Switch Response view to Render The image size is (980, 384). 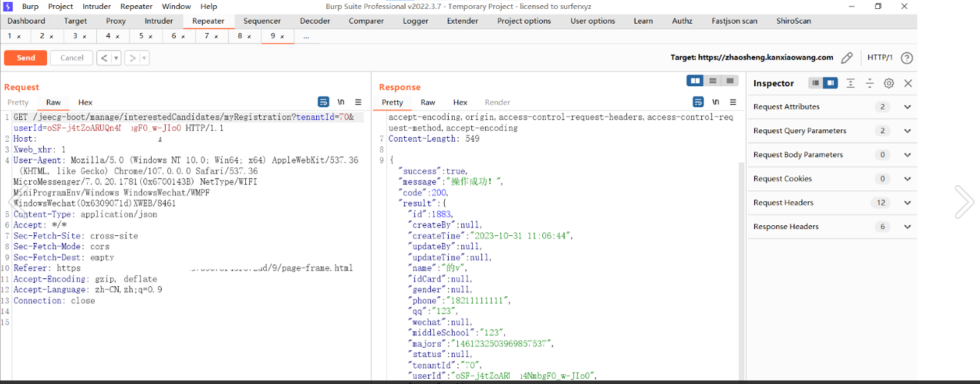497,102
